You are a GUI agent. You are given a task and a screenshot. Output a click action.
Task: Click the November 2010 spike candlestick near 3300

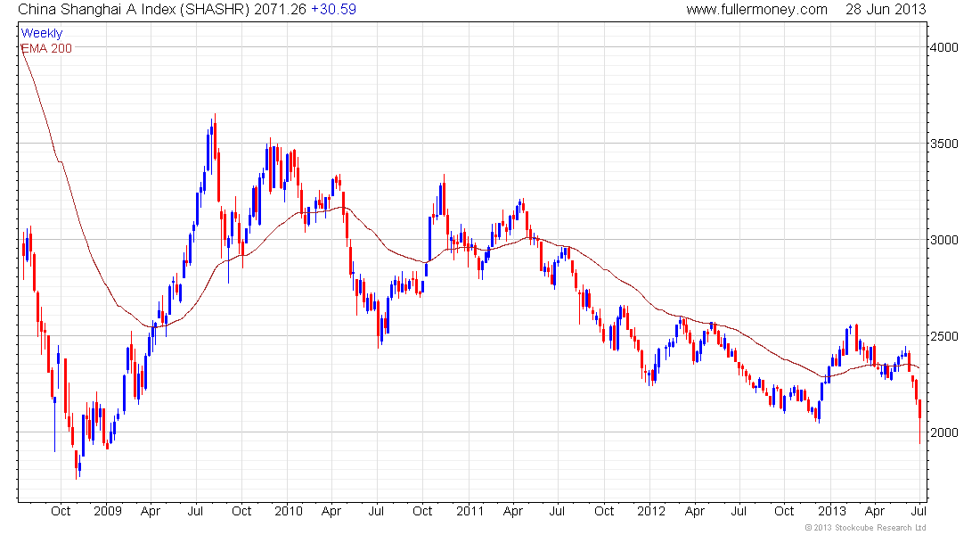point(444,195)
